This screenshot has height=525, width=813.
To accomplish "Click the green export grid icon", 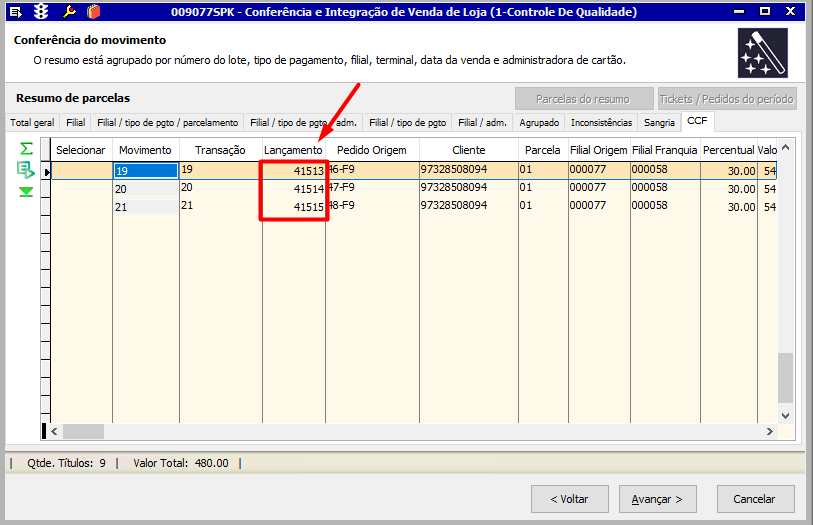I will pyautogui.click(x=25, y=169).
